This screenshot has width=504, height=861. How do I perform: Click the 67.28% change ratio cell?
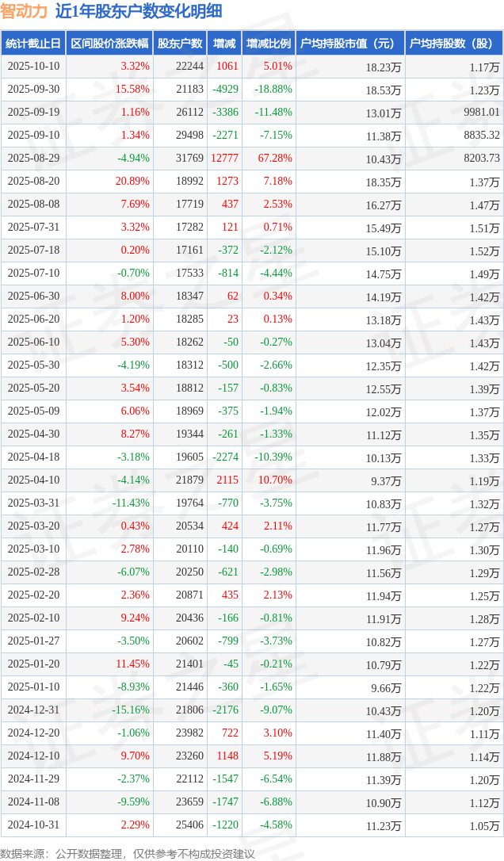[275, 159]
